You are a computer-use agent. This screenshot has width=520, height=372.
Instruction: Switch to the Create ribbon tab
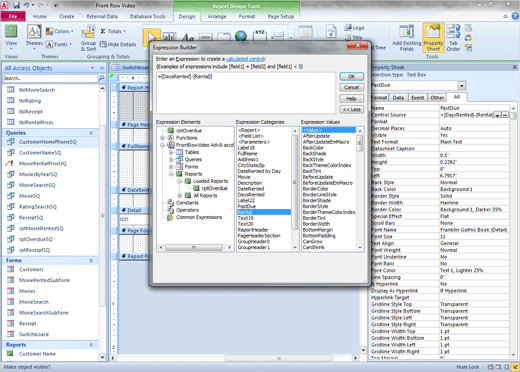[67, 16]
